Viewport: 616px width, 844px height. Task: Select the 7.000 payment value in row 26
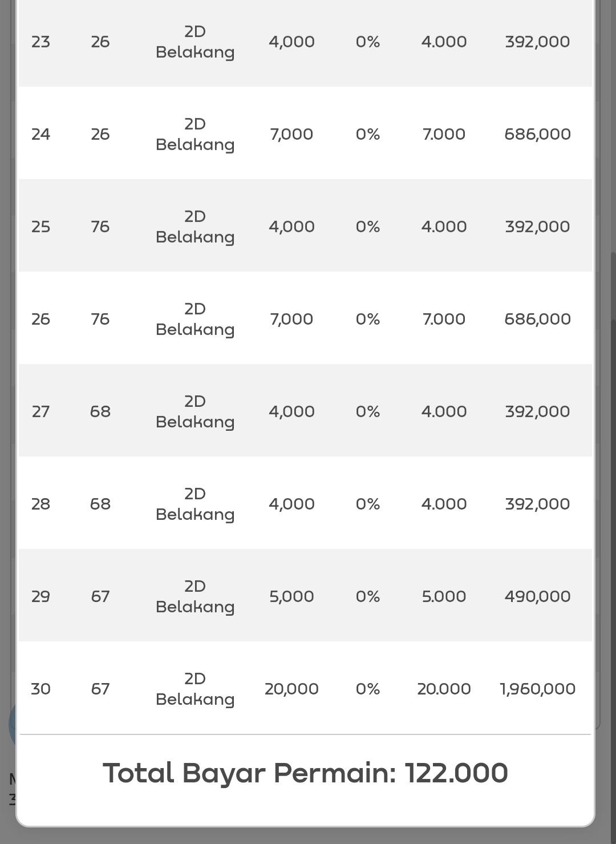(444, 319)
